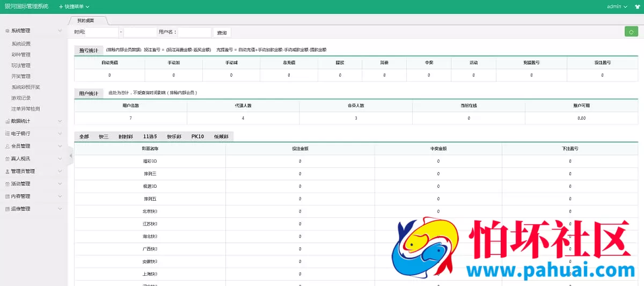644x286 pixels.
Task: Switch to the 快乐彩 tab
Action: click(x=174, y=137)
